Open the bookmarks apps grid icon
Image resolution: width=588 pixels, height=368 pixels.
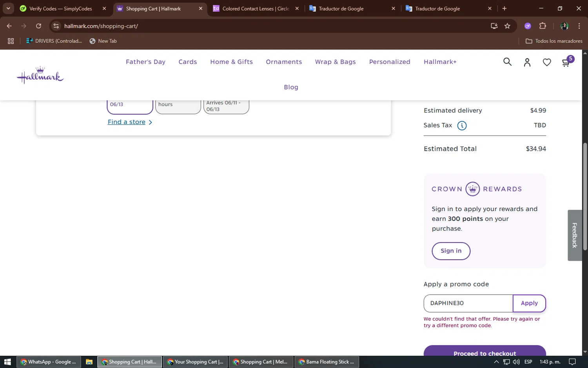pyautogui.click(x=11, y=41)
